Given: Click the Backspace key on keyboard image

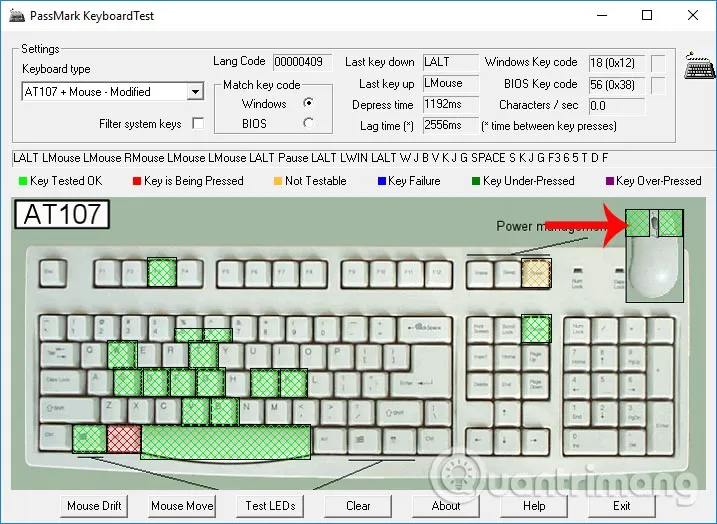Looking at the screenshot, I should point(424,328).
